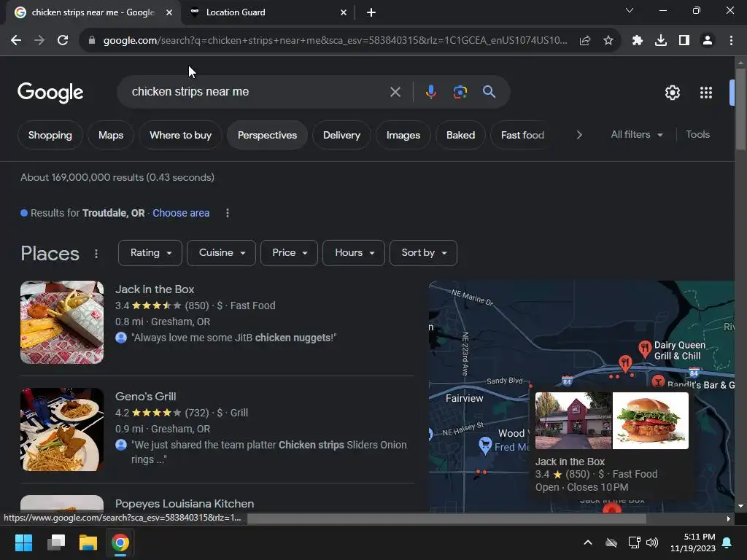Screen dimensions: 747x560
Task: Select the Maps filter chip
Action: (111, 135)
